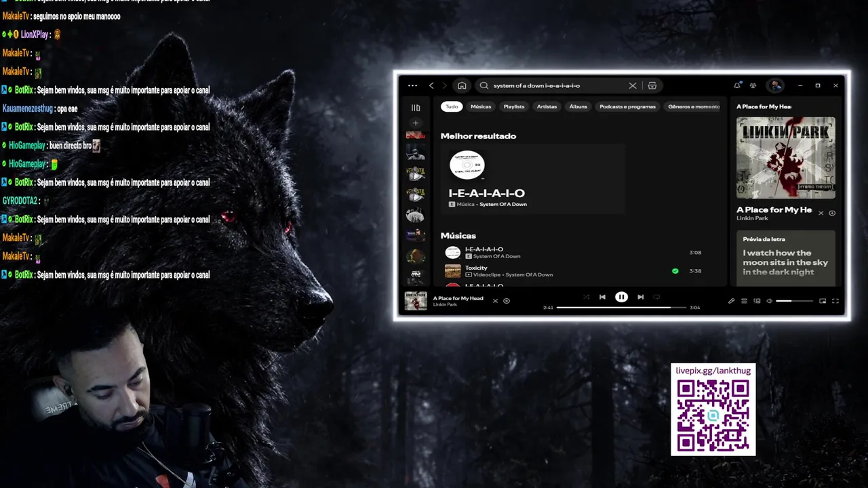Add song to playlist from right panel plus icon

pyautogui.click(x=832, y=213)
